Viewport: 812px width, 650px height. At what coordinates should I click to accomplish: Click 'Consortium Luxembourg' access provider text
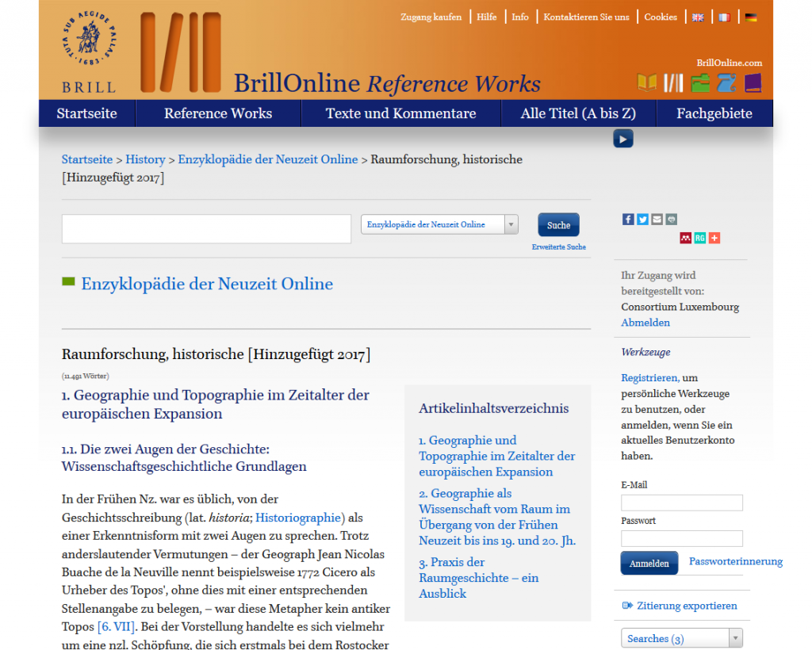[x=680, y=307]
